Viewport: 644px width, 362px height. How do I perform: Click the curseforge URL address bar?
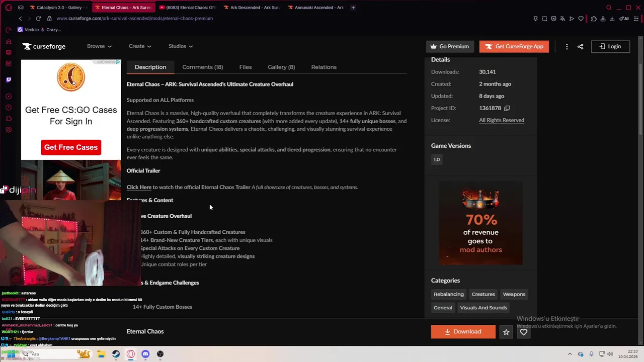pos(134,19)
